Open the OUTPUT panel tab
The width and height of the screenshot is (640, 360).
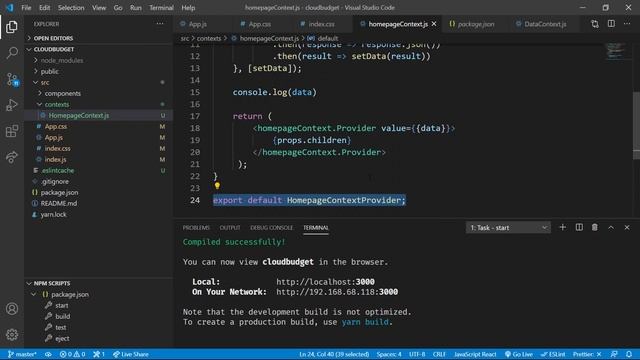[230, 228]
